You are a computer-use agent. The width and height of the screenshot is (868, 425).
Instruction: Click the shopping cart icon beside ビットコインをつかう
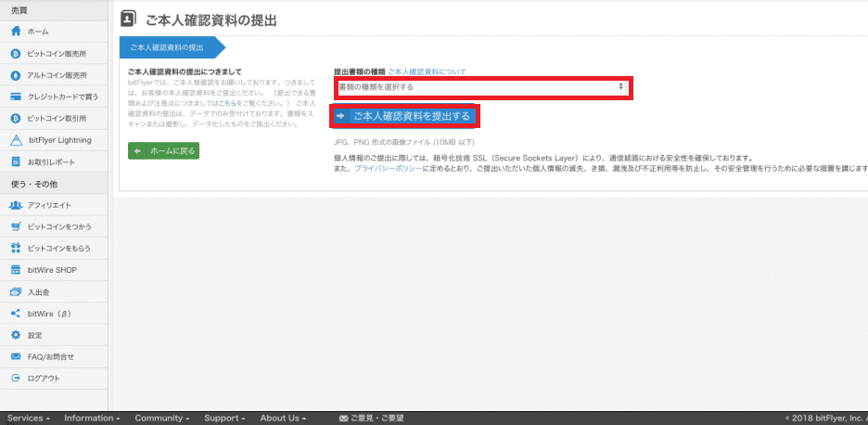(16, 227)
